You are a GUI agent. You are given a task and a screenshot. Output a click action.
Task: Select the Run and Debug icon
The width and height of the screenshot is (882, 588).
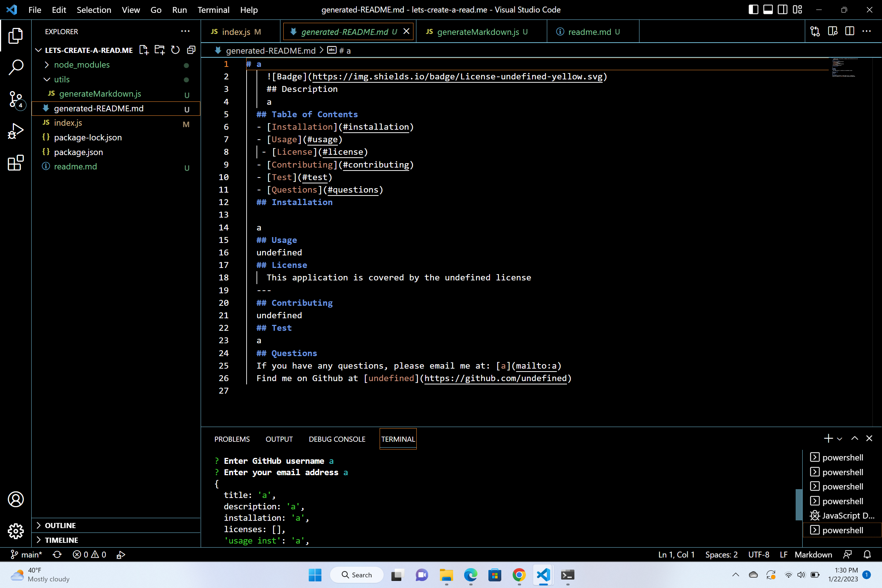pyautogui.click(x=15, y=130)
